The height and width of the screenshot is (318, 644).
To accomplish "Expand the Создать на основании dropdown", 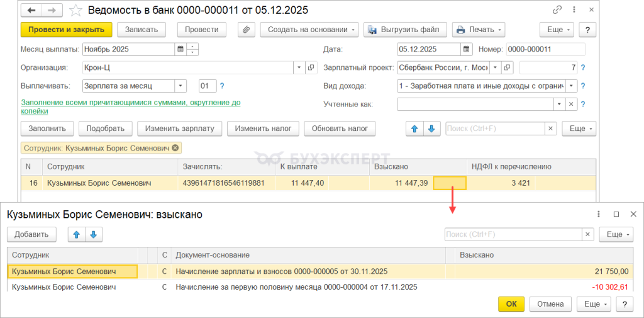I will coord(309,30).
